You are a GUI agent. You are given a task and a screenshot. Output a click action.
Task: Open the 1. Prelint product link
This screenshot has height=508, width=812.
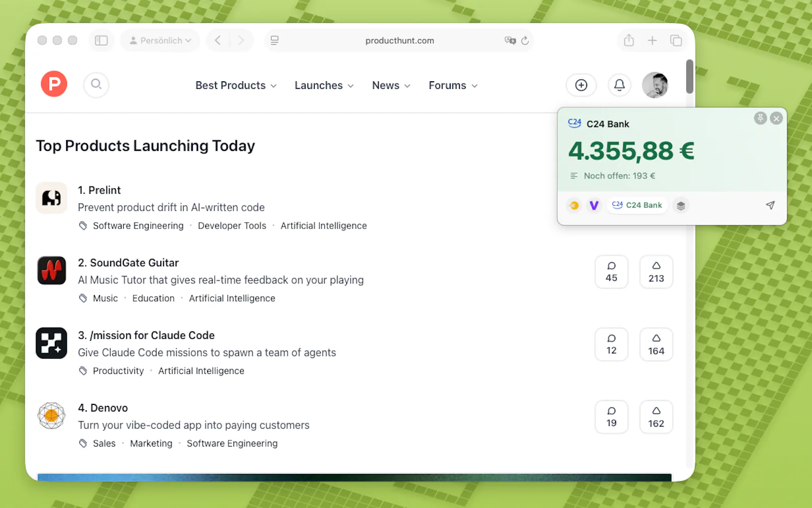click(x=99, y=190)
